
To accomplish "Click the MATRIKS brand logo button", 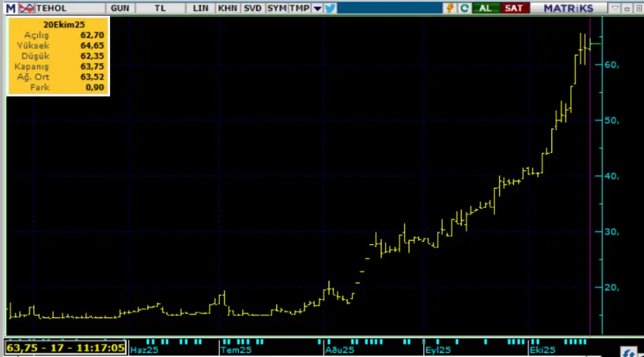I will (x=568, y=8).
